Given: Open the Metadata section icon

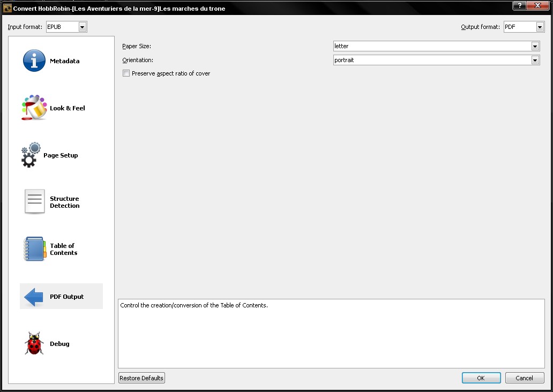Looking at the screenshot, I should tap(34, 61).
